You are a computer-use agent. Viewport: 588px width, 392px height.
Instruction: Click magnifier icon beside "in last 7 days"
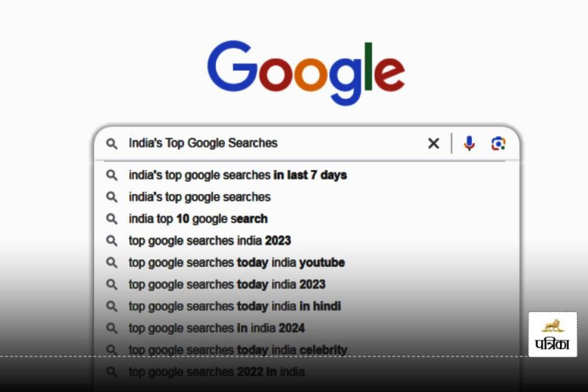tap(112, 175)
